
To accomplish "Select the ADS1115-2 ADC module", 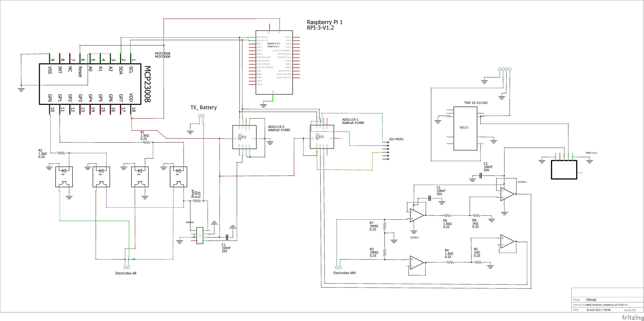I will point(244,137).
